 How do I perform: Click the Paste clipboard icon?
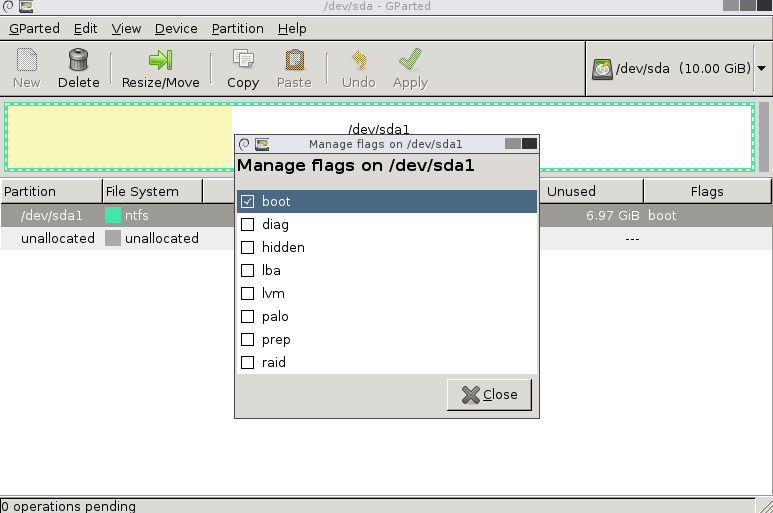pyautogui.click(x=294, y=60)
